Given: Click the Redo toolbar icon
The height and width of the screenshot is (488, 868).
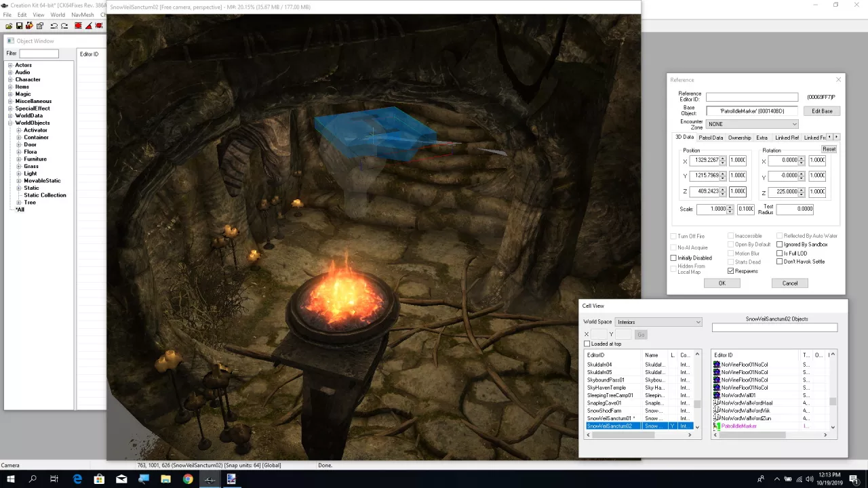Looking at the screenshot, I should [x=64, y=26].
